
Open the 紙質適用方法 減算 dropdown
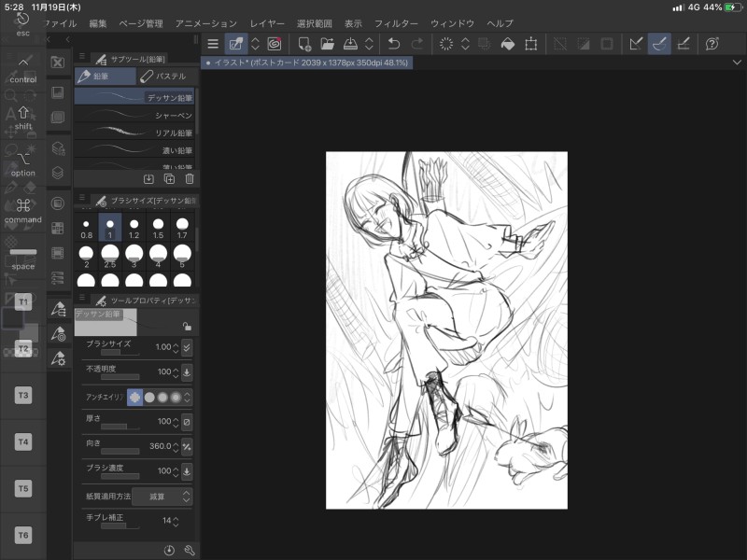coord(162,497)
